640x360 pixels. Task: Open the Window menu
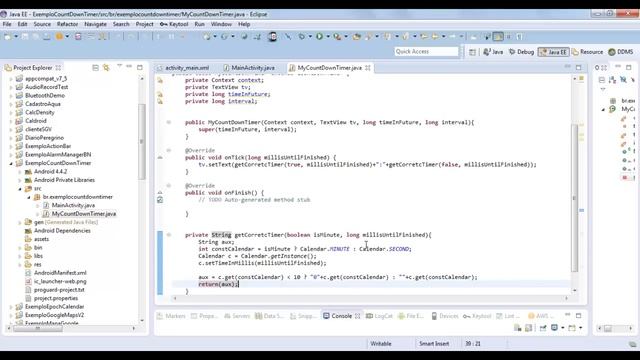coord(221,24)
